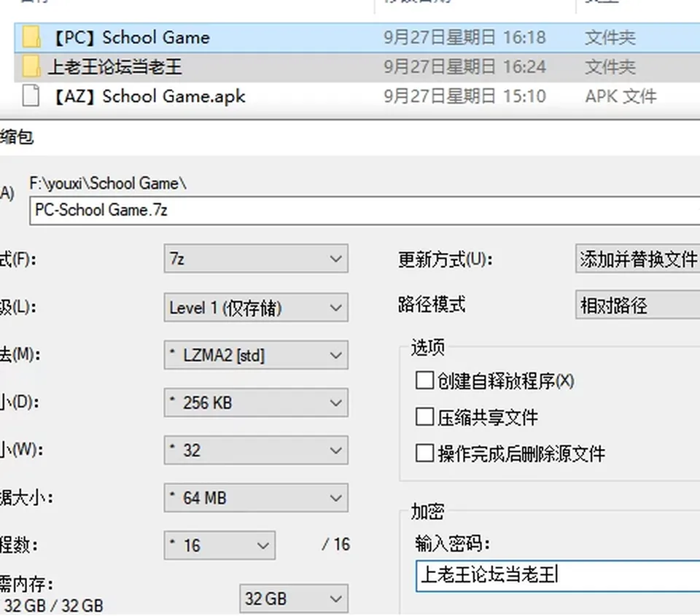Toggle 压缩共享文件 checkbox
The width and height of the screenshot is (700, 616).
424,418
